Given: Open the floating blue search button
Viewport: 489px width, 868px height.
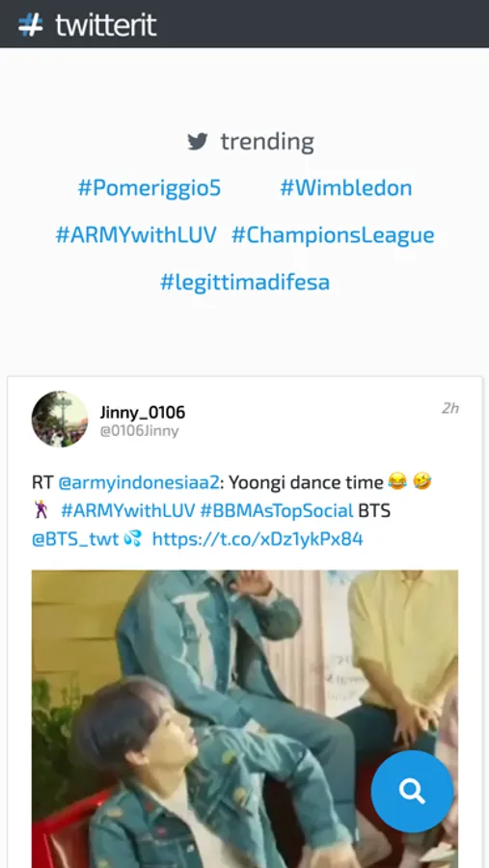Looking at the screenshot, I should pos(412,791).
